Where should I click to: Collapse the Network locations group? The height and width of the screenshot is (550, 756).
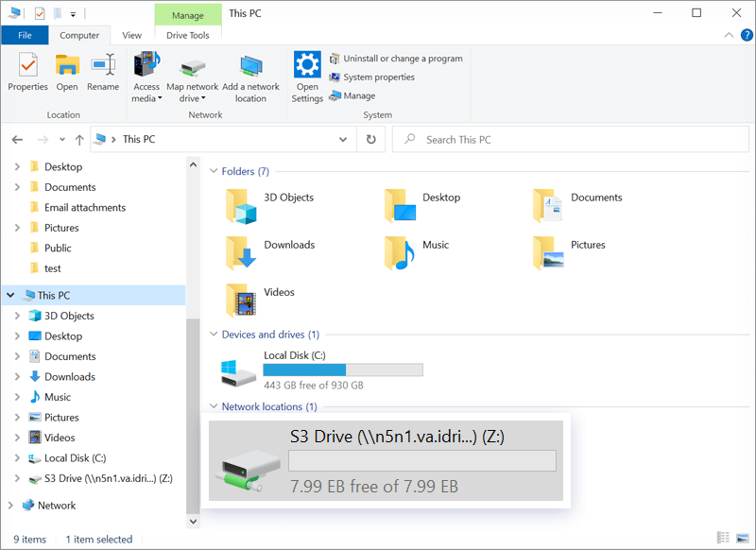click(x=214, y=406)
